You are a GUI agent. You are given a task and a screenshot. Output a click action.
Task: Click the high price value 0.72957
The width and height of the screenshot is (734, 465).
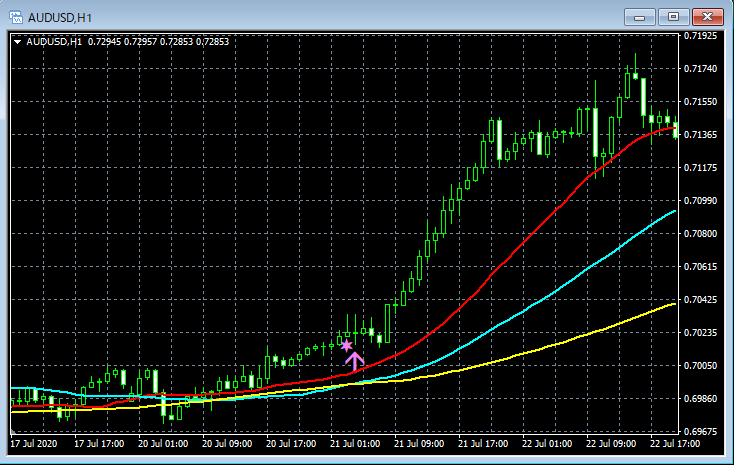[x=140, y=42]
